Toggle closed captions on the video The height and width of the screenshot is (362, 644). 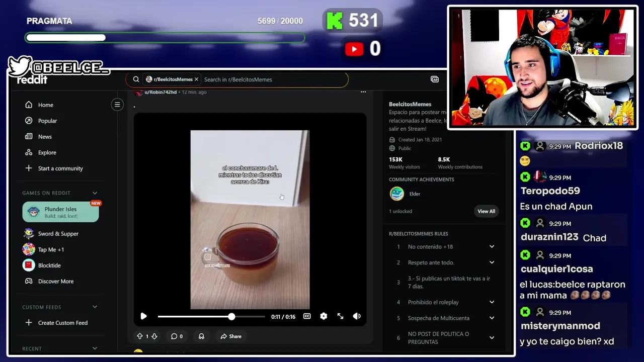307,316
